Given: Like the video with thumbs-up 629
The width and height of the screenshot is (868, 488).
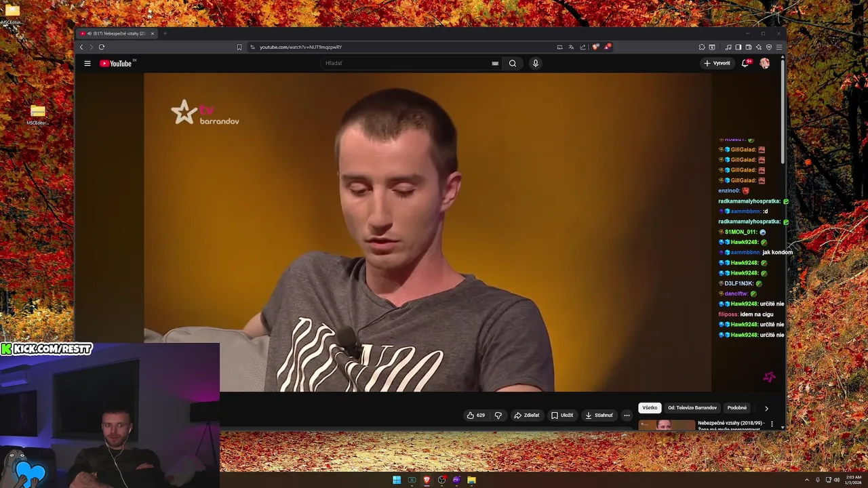Looking at the screenshot, I should coord(476,415).
